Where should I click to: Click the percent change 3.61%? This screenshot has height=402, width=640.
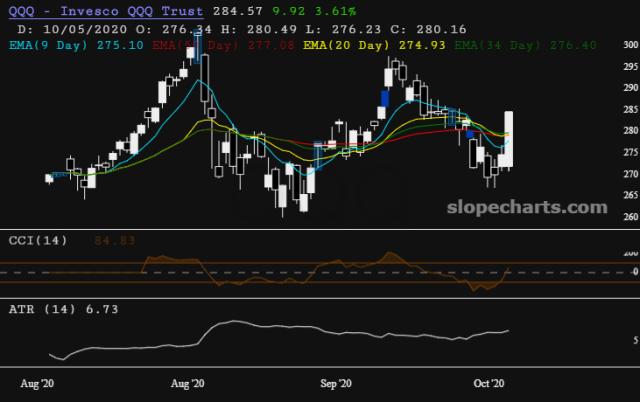[335, 11]
